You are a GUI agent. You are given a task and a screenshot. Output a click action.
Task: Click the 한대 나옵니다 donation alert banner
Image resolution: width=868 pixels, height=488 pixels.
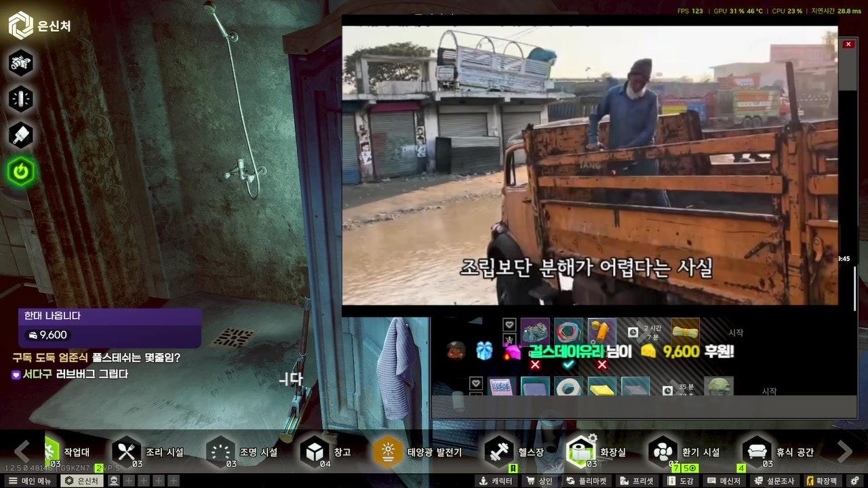click(110, 328)
